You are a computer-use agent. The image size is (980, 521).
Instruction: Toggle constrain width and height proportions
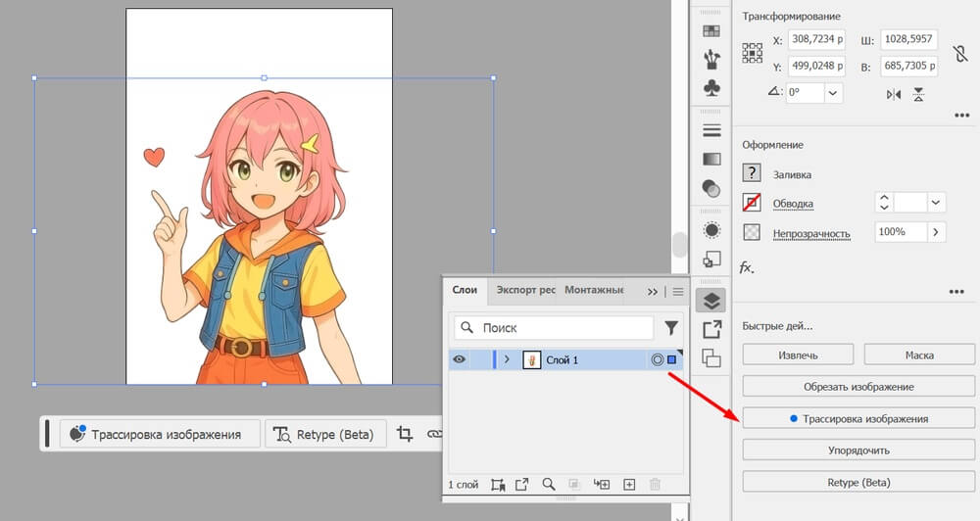pyautogui.click(x=959, y=55)
